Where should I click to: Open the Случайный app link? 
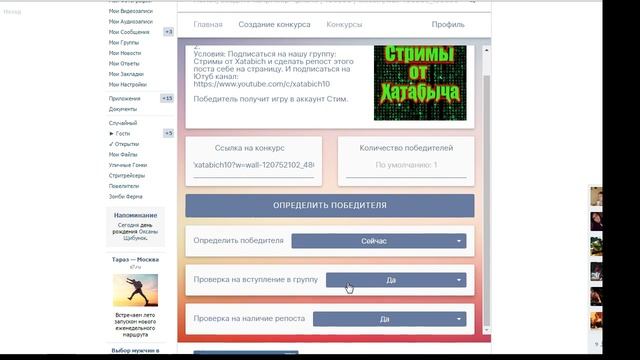tap(123, 123)
